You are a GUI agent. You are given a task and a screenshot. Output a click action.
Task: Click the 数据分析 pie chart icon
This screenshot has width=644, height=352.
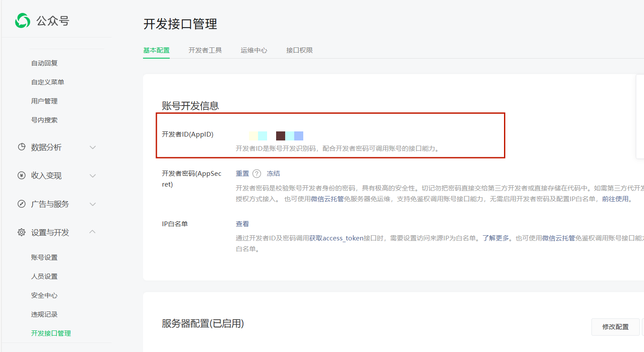click(x=22, y=147)
